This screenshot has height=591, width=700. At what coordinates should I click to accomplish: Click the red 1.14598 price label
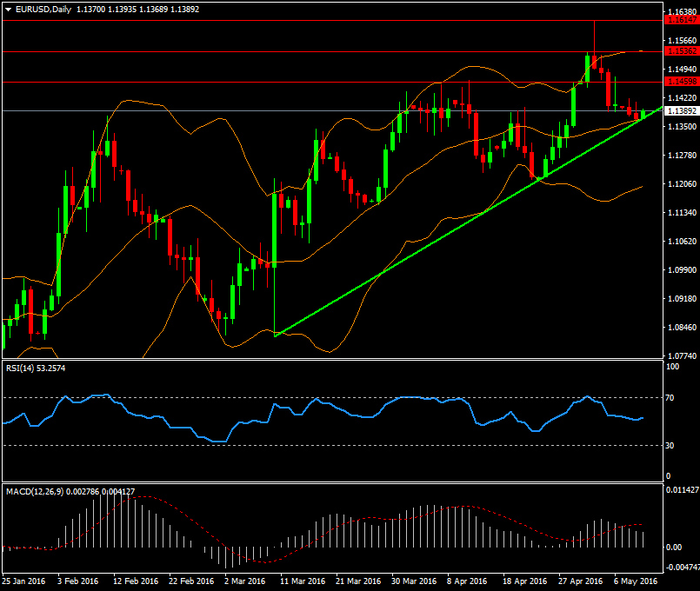pyautogui.click(x=679, y=82)
